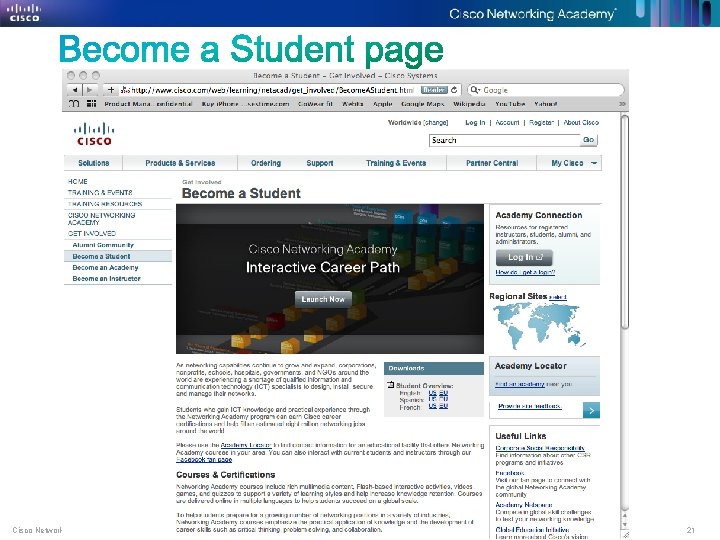
Task: Click the Student Overview download icon
Action: pos(391,385)
